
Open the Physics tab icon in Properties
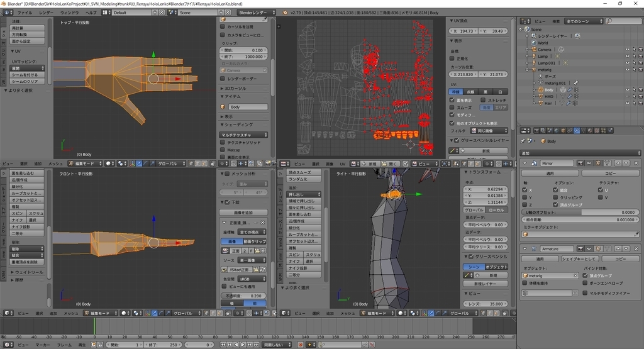coord(610,131)
